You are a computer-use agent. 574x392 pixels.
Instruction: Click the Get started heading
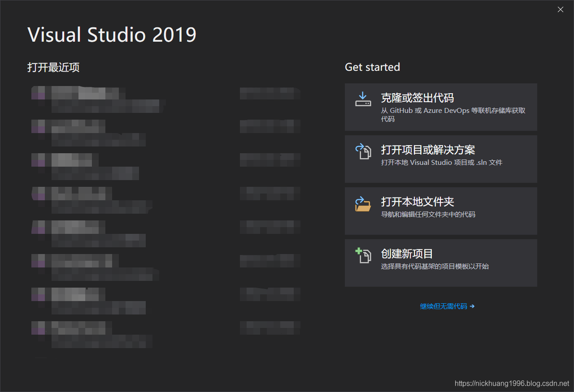pos(372,67)
